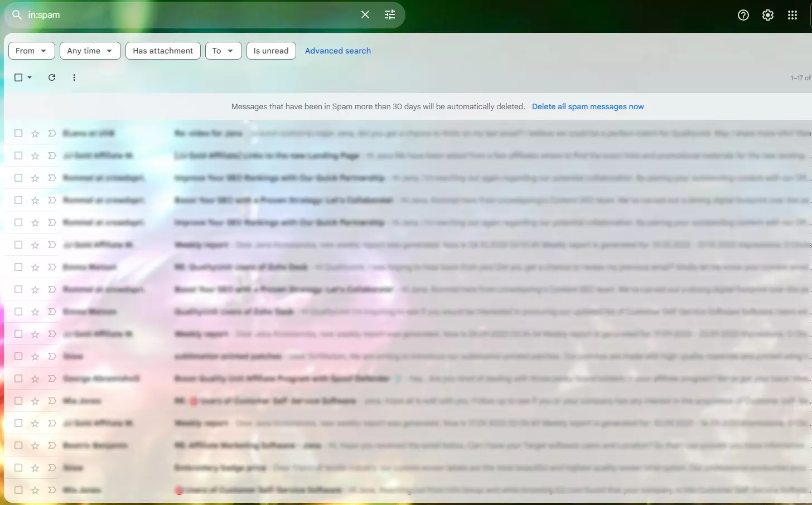Clear the in:spam search query
The width and height of the screenshot is (812, 505).
point(365,14)
